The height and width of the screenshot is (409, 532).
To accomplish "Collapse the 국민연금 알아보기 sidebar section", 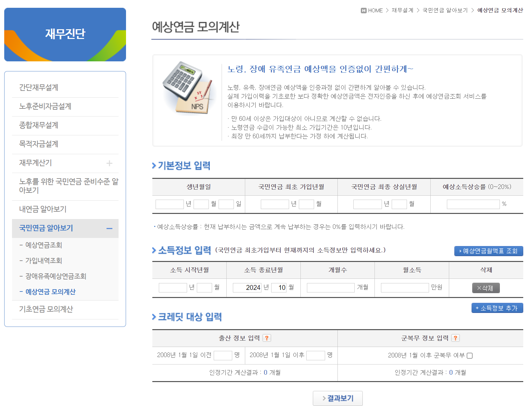I will 109,228.
